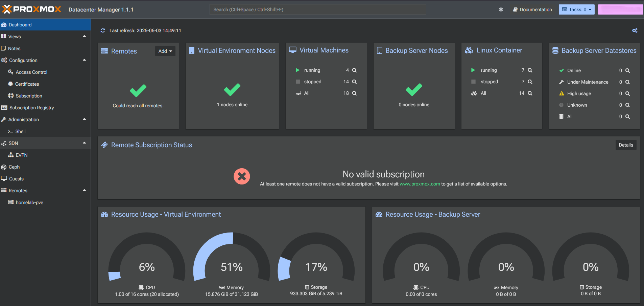Click '1.00 of 16 cores (20 allocated)' text
The height and width of the screenshot is (306, 644).
147,294
